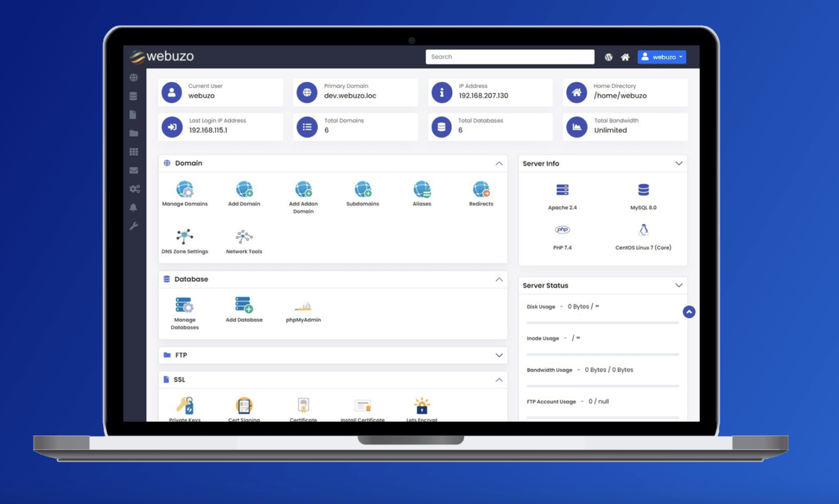This screenshot has height=504, width=839.
Task: Open the settings gear in the sidebar
Action: [x=134, y=188]
